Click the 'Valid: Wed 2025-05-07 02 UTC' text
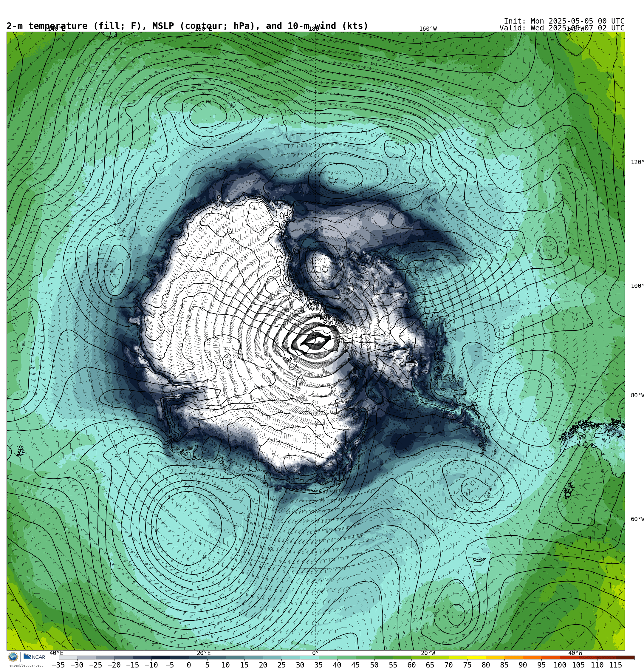644x669 pixels. coord(562,28)
